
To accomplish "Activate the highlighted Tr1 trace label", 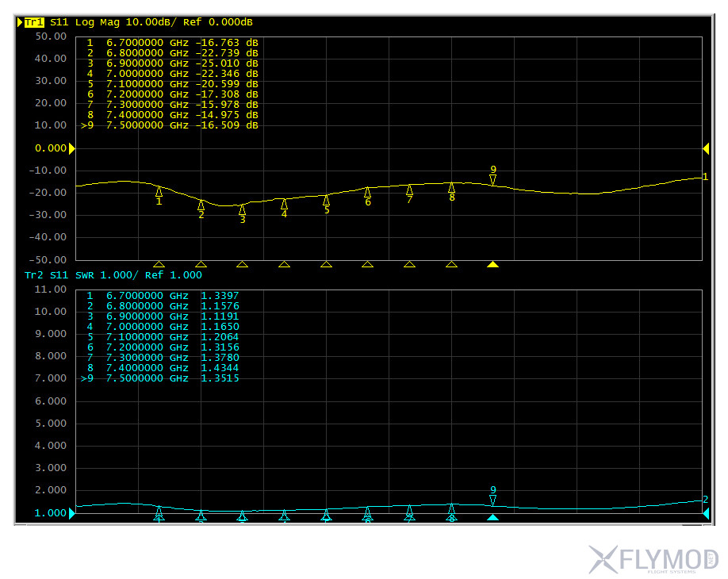I will coord(34,22).
